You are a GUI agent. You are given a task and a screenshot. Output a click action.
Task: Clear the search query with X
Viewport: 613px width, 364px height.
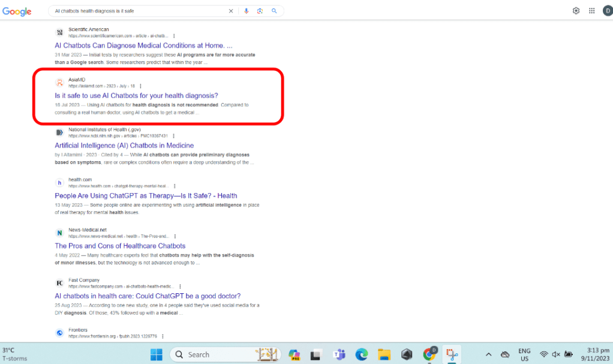tap(231, 11)
